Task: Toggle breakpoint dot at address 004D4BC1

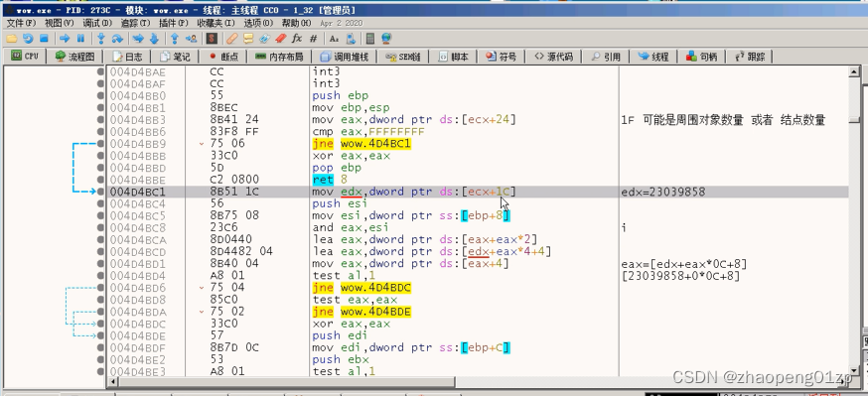Action: [x=100, y=192]
